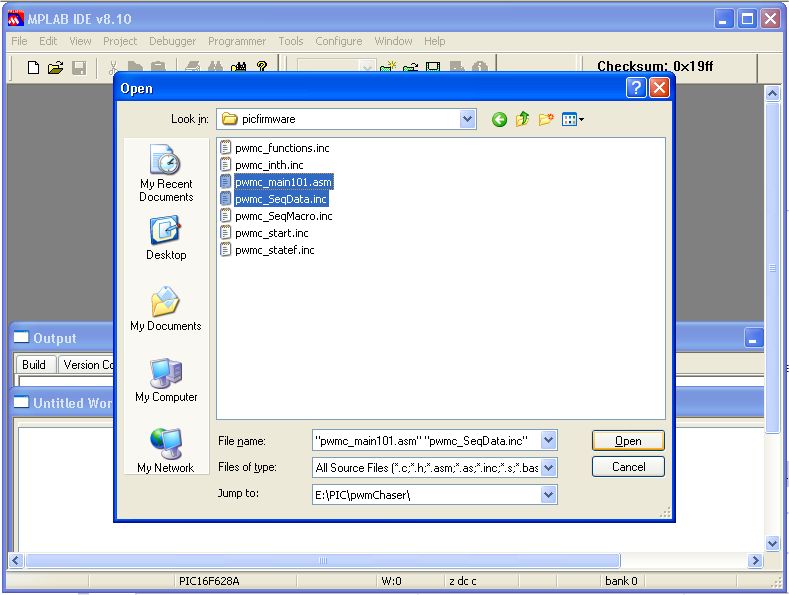789x595 pixels.
Task: Click the Open button
Action: coord(628,440)
